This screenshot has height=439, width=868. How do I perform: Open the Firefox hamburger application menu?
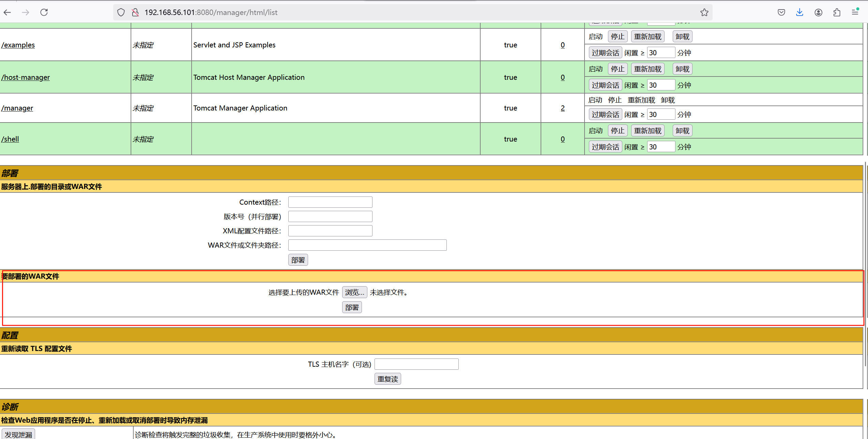[855, 13]
